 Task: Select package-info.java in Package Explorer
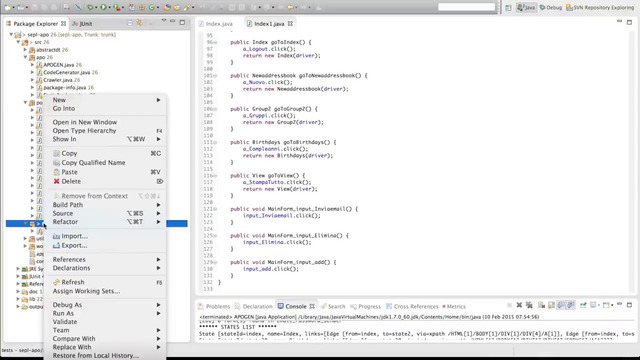tap(64, 87)
